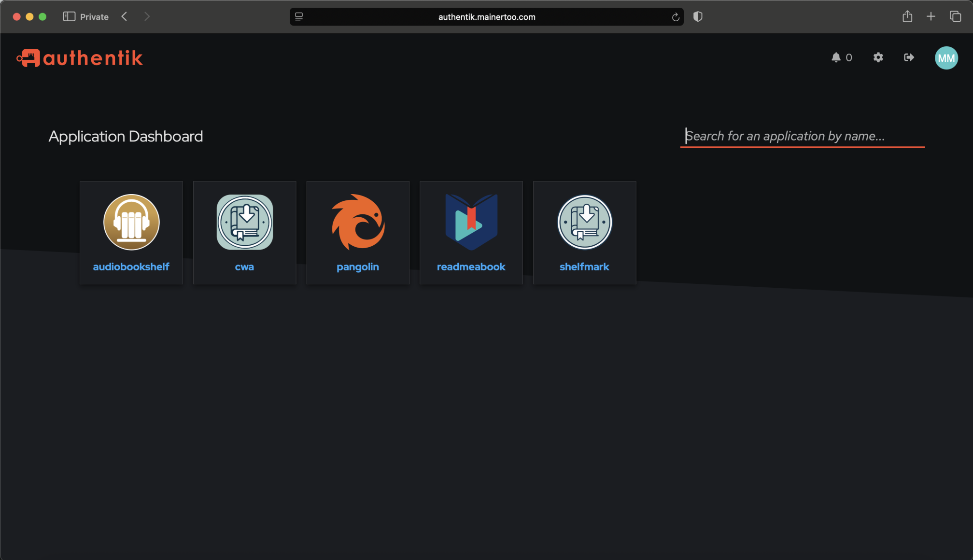Open the MM user avatar

[946, 58]
